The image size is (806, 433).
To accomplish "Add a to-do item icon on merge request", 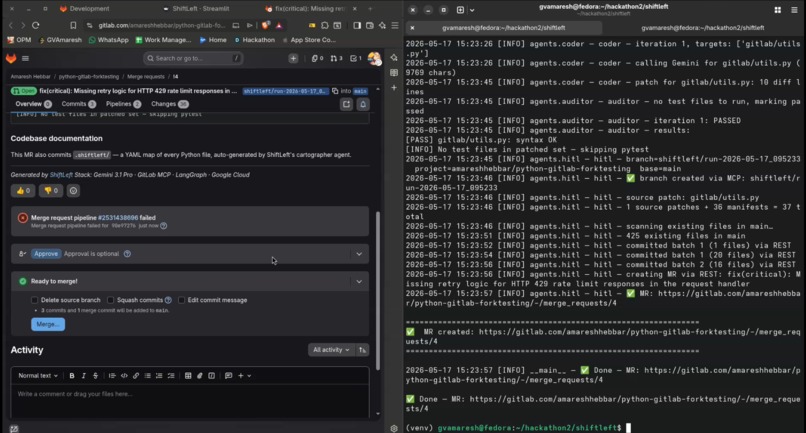I will click(346, 104).
